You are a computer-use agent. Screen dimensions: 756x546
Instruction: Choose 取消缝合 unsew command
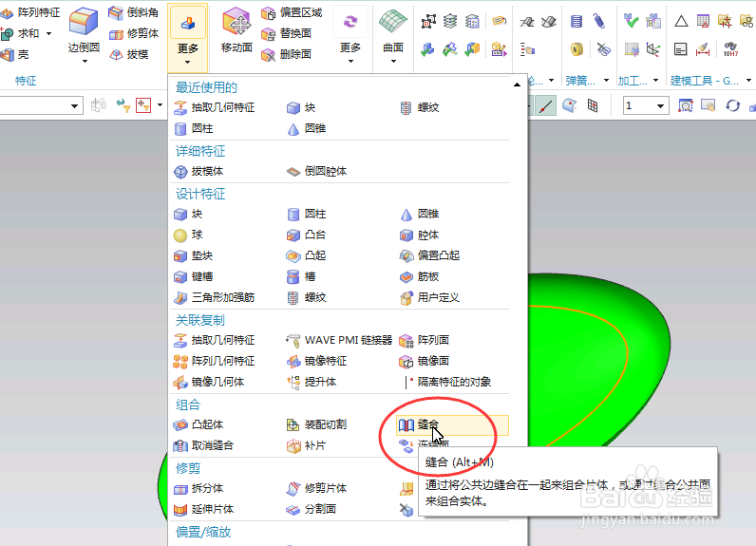pyautogui.click(x=203, y=445)
